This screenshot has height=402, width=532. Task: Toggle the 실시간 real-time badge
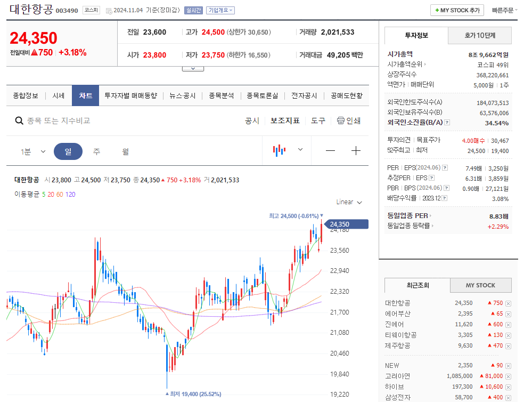(x=193, y=11)
